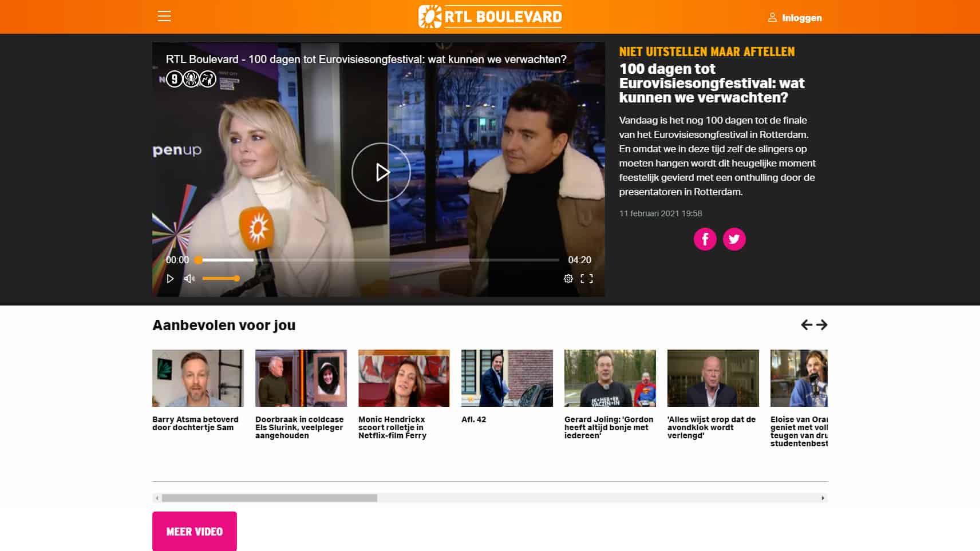
Task: Open Monic Hendrickx thumbnail
Action: click(404, 378)
